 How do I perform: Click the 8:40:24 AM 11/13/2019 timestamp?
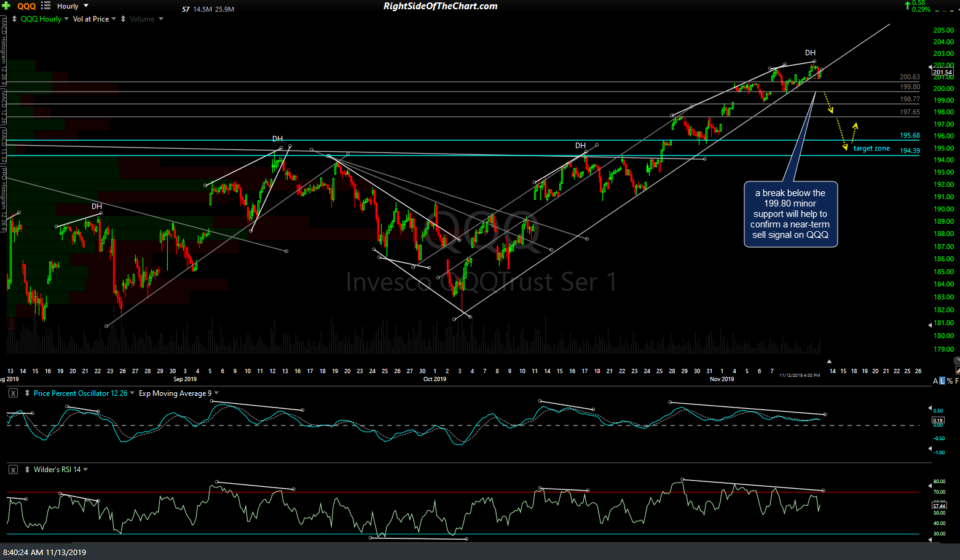click(44, 552)
